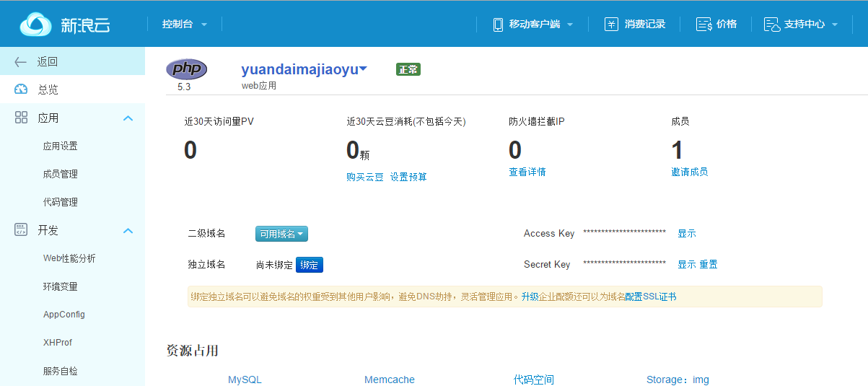This screenshot has width=868, height=386.
Task: Open the 控制台 dropdown menu
Action: tap(184, 25)
